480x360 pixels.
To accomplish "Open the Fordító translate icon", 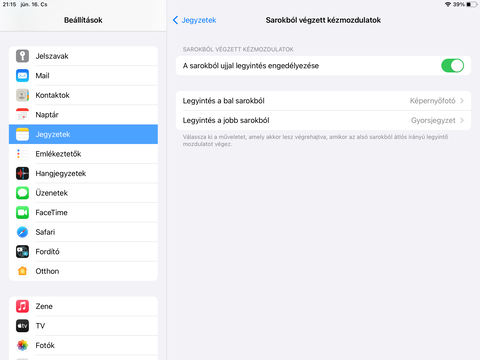I will pos(22,252).
